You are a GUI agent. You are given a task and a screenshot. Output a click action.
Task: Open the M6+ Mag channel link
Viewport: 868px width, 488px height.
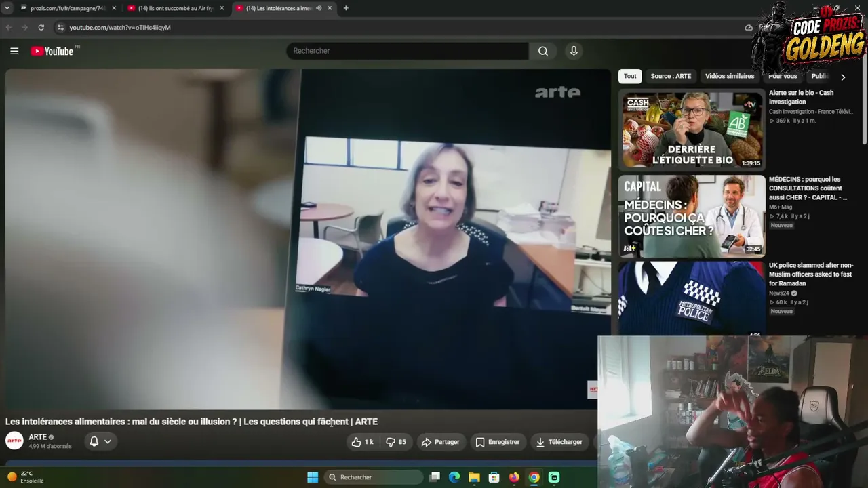click(x=780, y=207)
